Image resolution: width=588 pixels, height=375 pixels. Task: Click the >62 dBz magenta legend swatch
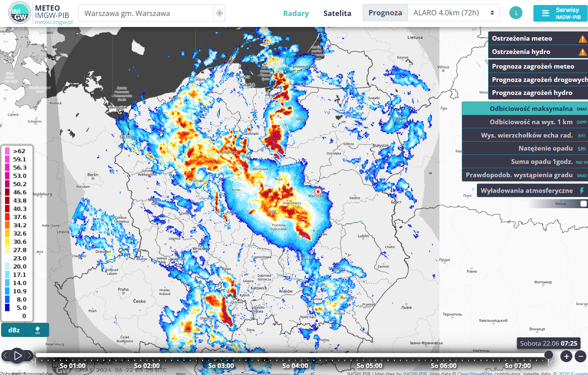point(7,151)
